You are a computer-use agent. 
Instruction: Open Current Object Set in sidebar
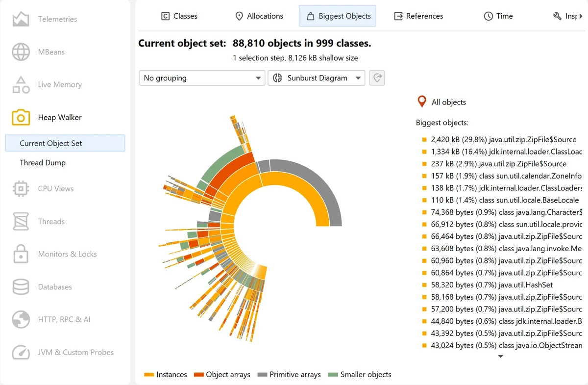[65, 143]
